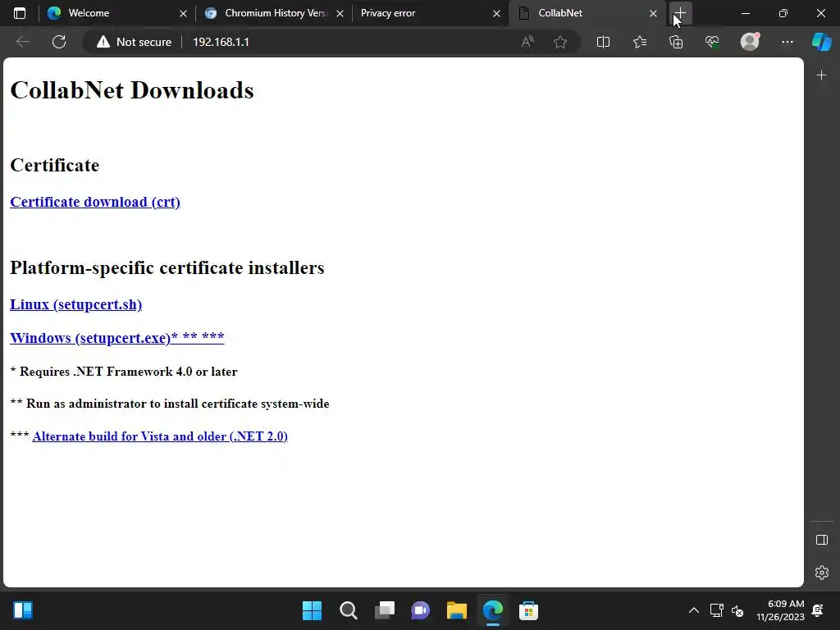Switch to Chromium History Versions tab
Viewport: 840px width, 630px height.
point(274,13)
